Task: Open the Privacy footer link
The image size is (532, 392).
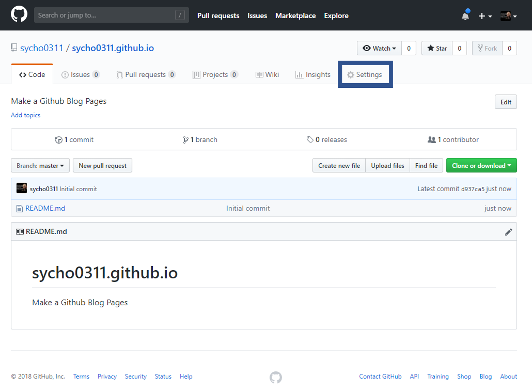Action: click(107, 376)
